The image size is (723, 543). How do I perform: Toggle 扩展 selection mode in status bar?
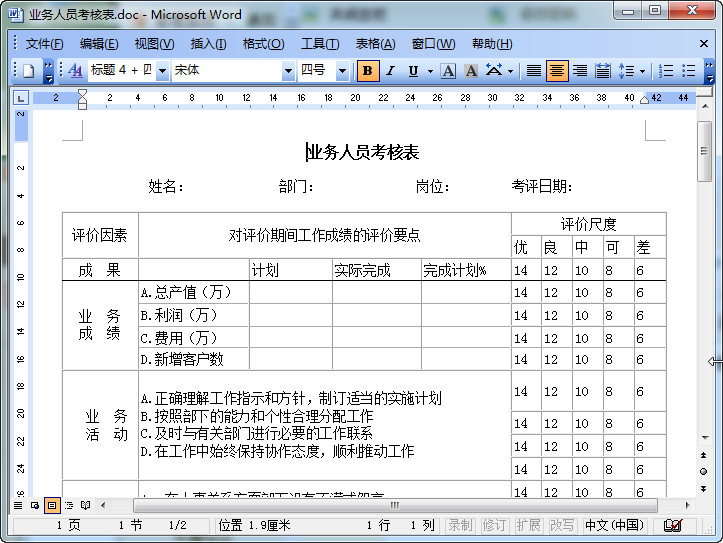tap(528, 525)
